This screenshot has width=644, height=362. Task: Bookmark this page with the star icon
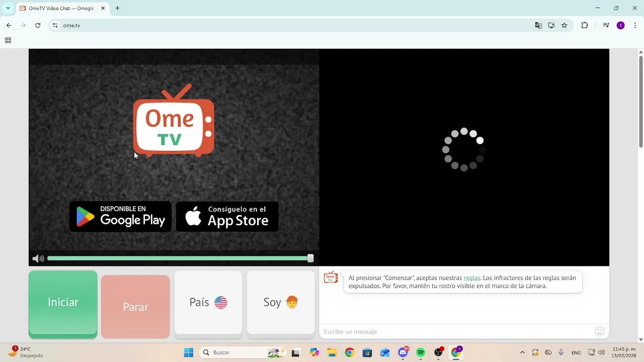(x=565, y=25)
